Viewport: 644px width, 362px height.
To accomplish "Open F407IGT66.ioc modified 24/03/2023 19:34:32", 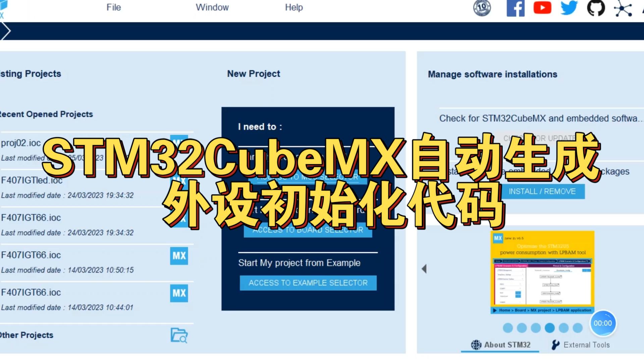I will pos(97,225).
